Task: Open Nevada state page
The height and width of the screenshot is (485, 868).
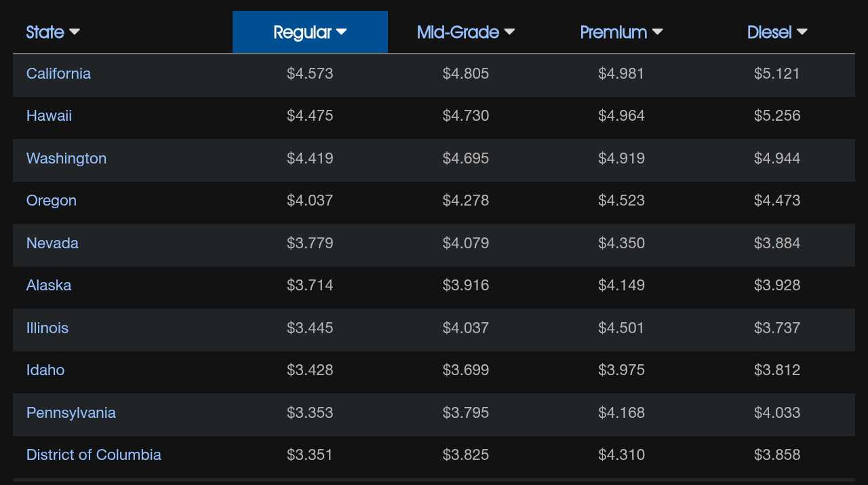Action: coord(52,243)
